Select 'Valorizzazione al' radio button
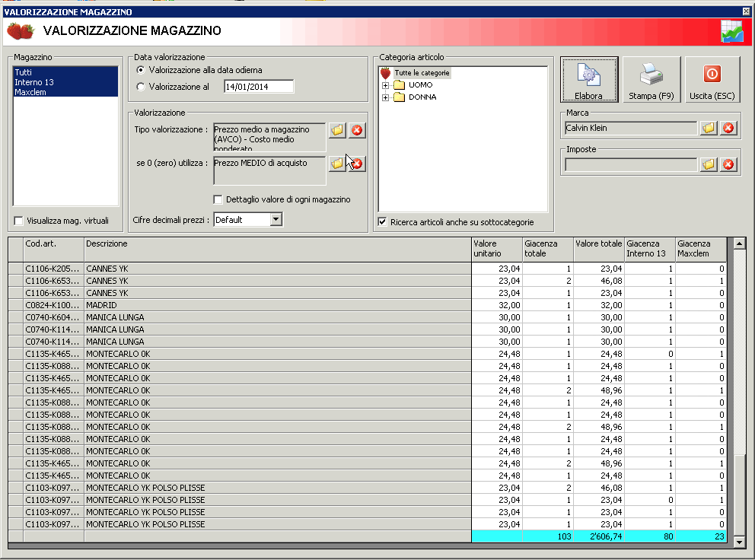755x560 pixels. pos(140,87)
